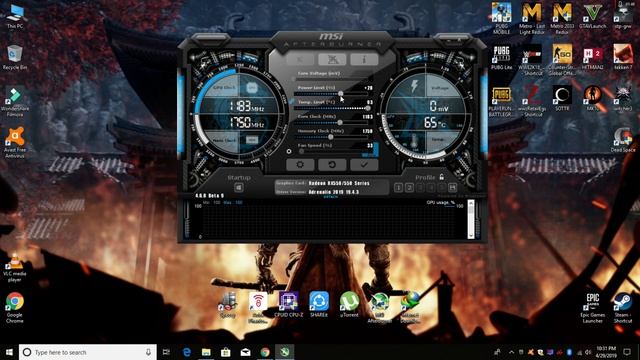Open Epic Games Launcher shortcut
640x360 pixels.
[x=593, y=308]
